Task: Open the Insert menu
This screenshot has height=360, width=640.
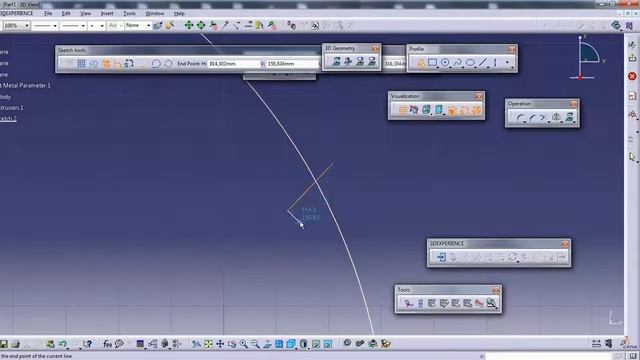Action: click(x=107, y=13)
